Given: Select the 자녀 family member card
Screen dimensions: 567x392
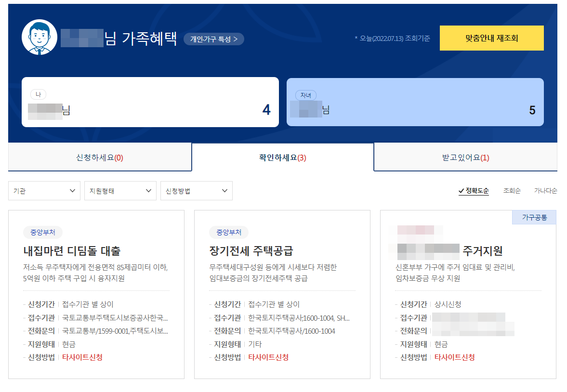Looking at the screenshot, I should pos(415,102).
